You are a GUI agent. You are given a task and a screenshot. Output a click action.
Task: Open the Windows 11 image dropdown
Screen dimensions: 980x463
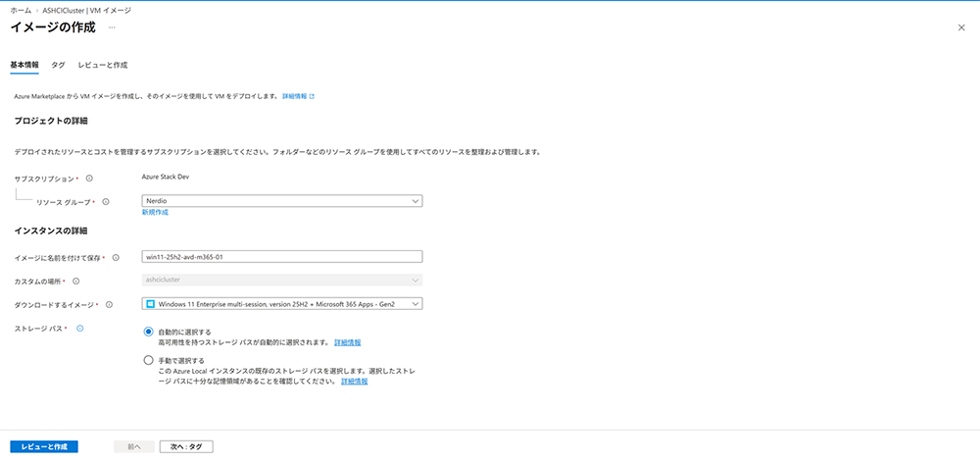pos(282,304)
